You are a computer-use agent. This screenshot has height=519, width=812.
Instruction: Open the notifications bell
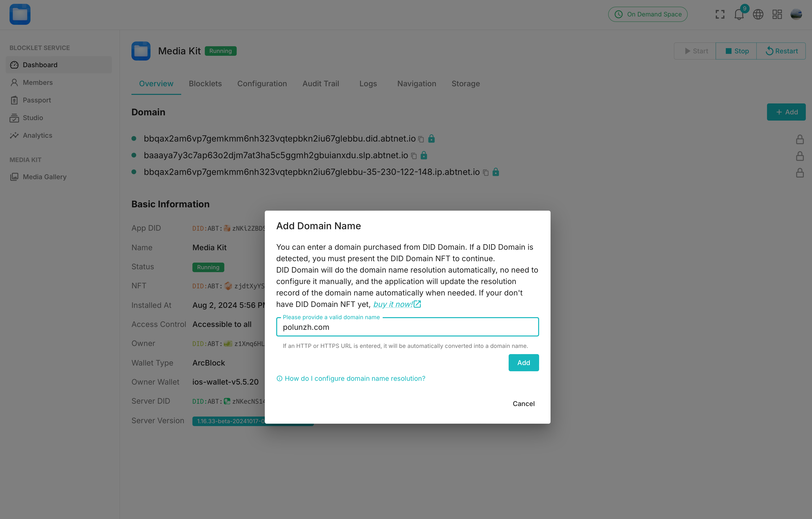pyautogui.click(x=739, y=15)
